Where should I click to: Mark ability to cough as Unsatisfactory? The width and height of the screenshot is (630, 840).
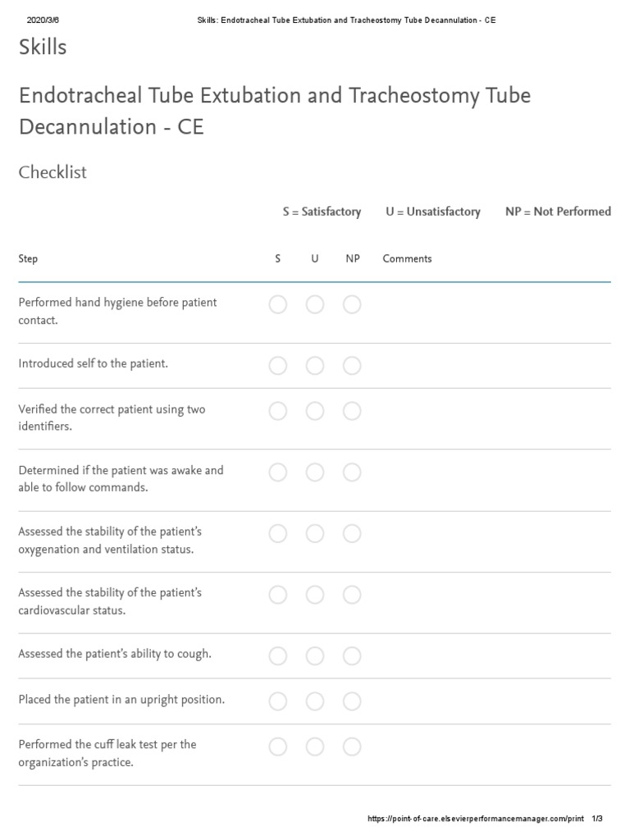coord(315,656)
